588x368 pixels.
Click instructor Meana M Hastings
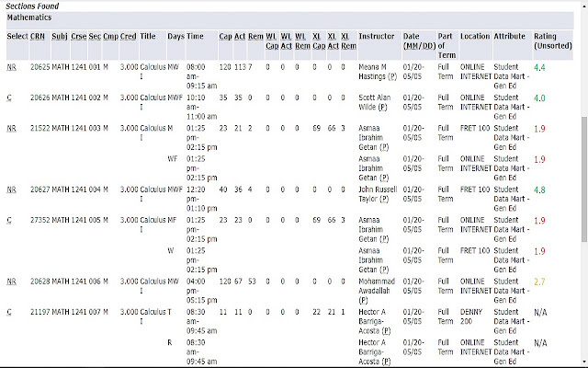[x=378, y=72]
